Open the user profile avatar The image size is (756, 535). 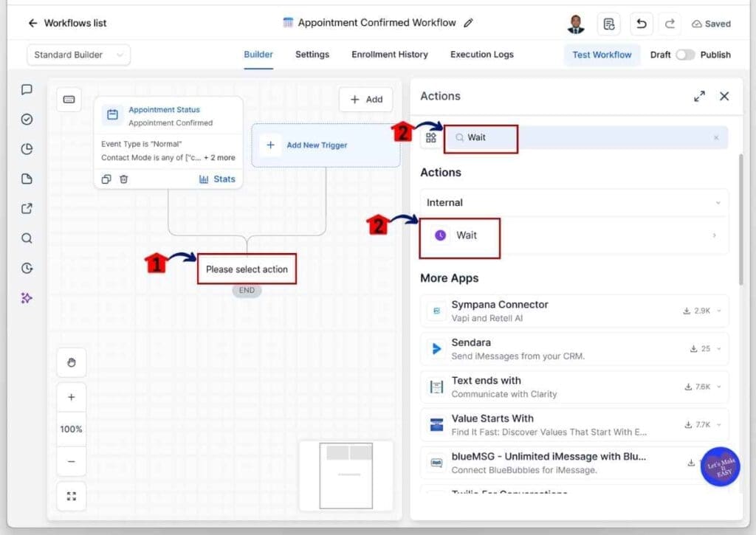(x=575, y=24)
